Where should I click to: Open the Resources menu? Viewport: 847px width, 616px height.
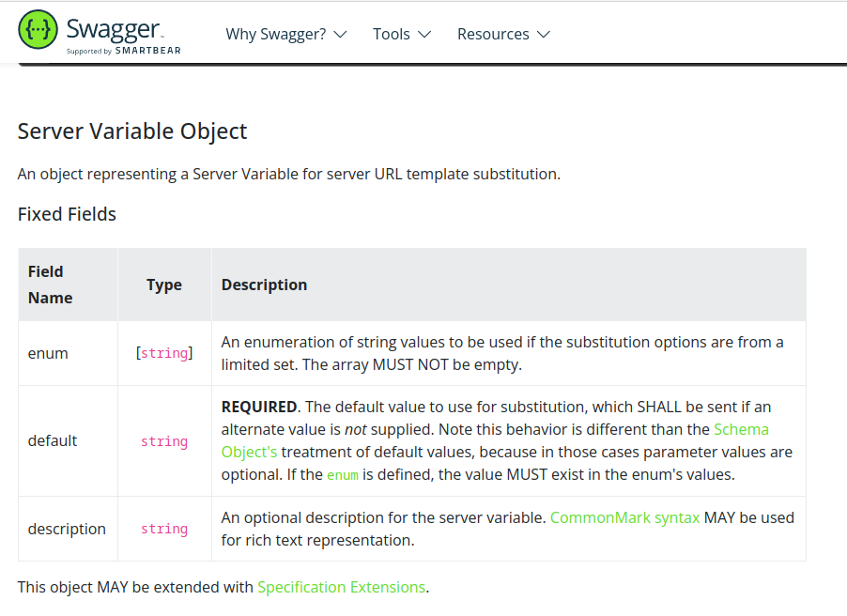click(493, 34)
